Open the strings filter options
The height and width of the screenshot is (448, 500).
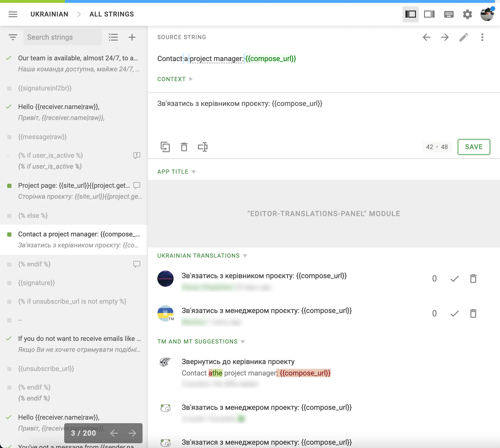click(13, 37)
